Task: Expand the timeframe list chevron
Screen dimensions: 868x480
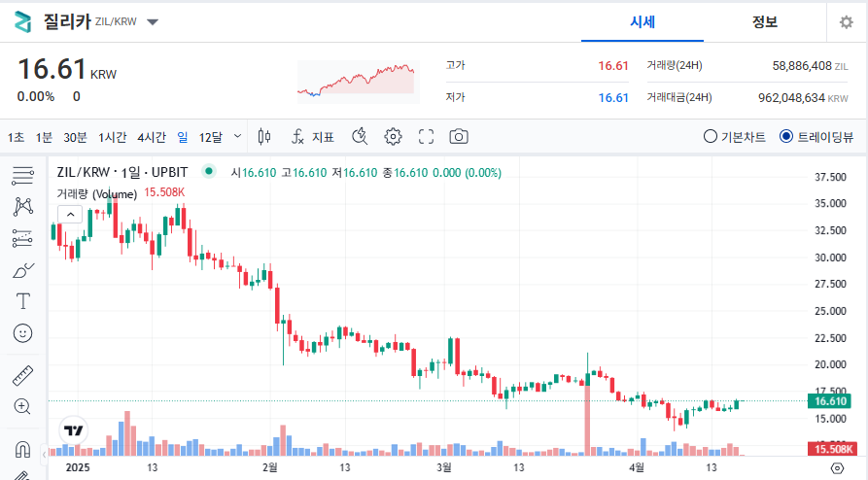Action: pyautogui.click(x=237, y=136)
